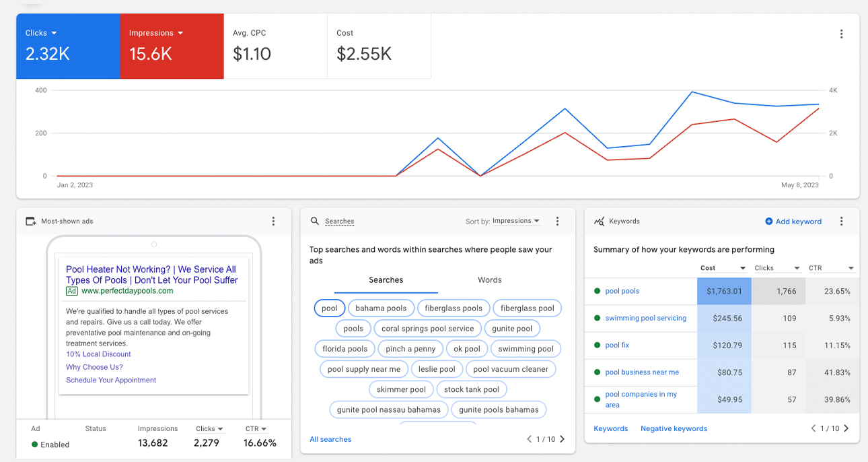Image resolution: width=868 pixels, height=462 pixels.
Task: Toggle the 'bahama pools' search chip
Action: click(381, 308)
